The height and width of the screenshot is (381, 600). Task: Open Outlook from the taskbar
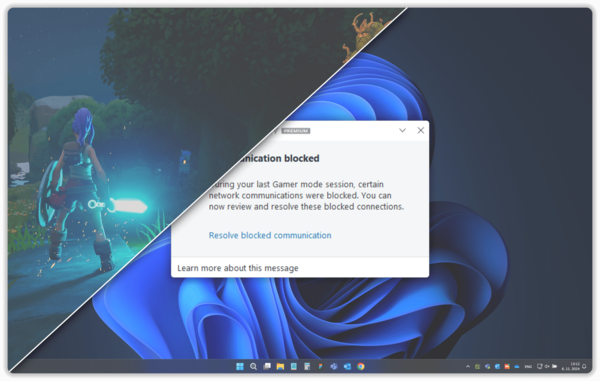[x=347, y=366]
